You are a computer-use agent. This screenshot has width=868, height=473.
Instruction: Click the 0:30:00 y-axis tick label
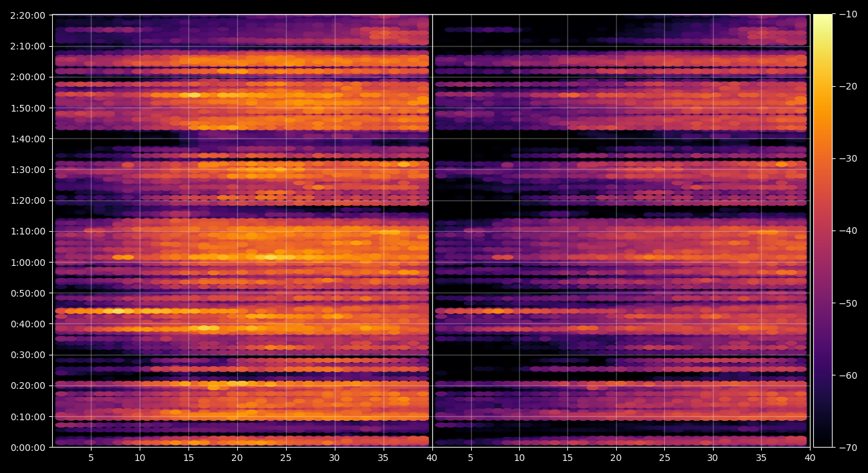coord(28,355)
